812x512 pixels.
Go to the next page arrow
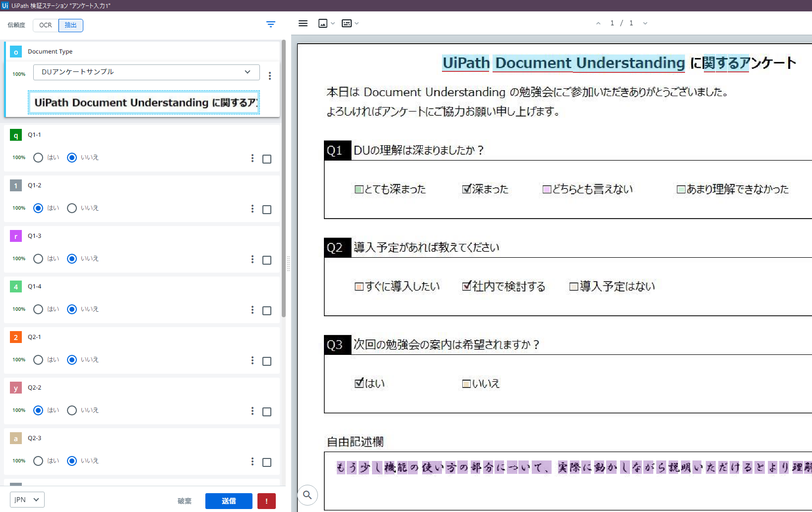pos(645,23)
